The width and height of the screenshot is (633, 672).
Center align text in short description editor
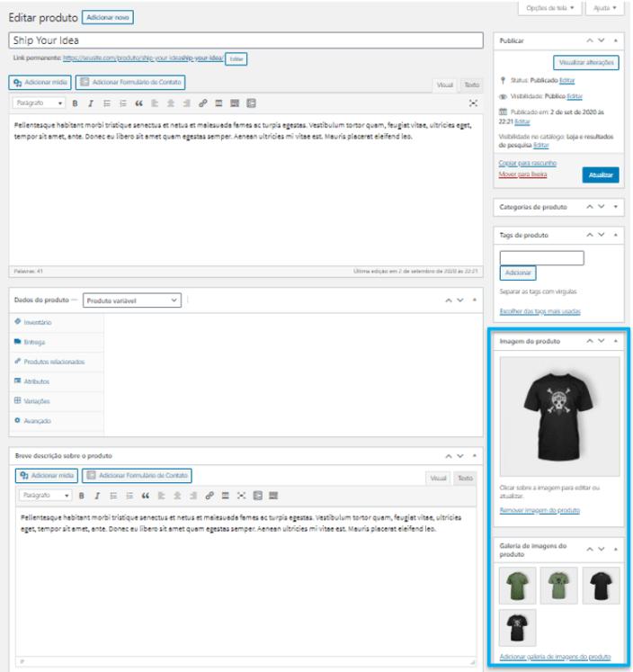click(x=177, y=496)
